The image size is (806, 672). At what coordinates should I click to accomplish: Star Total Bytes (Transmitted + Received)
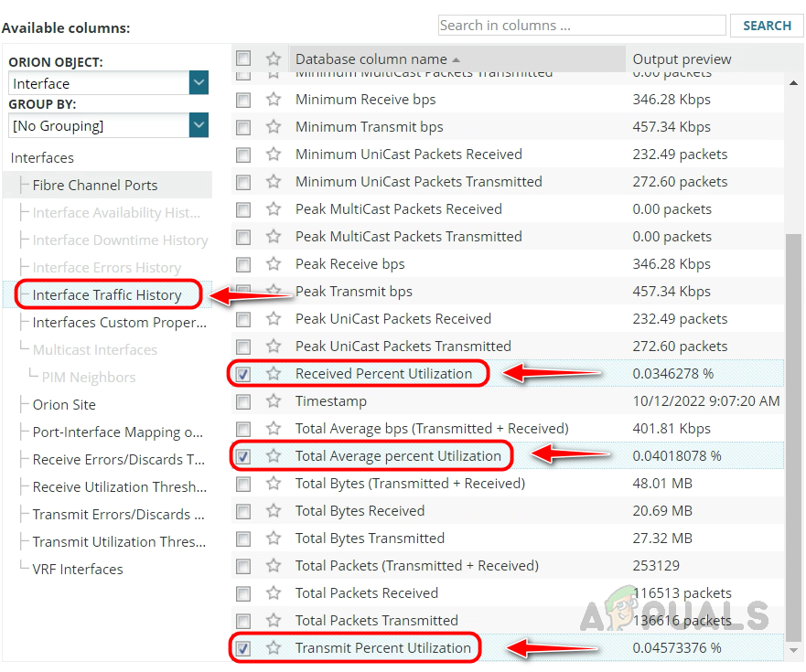click(x=274, y=483)
